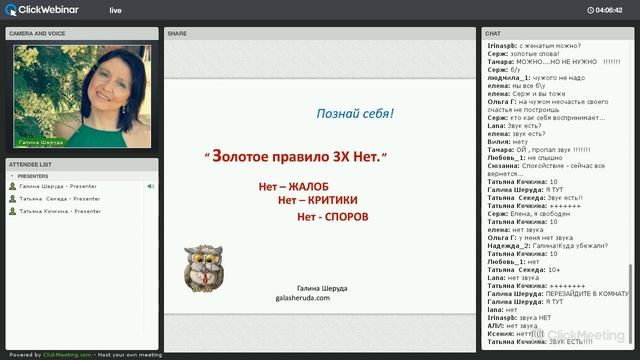Click the person icon next to Татьяна Секеда - Presenter
The width and height of the screenshot is (640, 360).
click(13, 199)
